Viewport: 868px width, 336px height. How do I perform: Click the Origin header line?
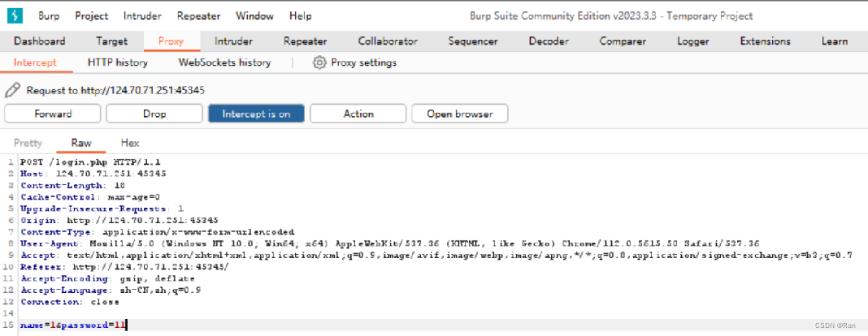coord(119,220)
